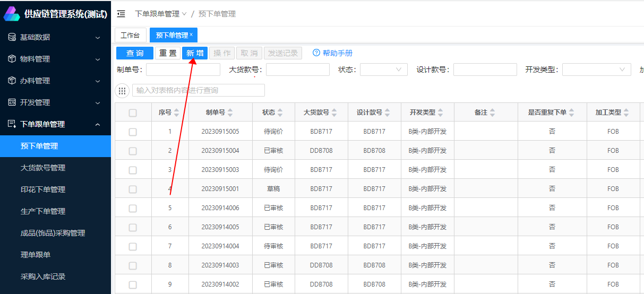Viewport: 644px width, 294px height.
Task: Click the sidebar collapse menu icon
Action: coord(121,14)
